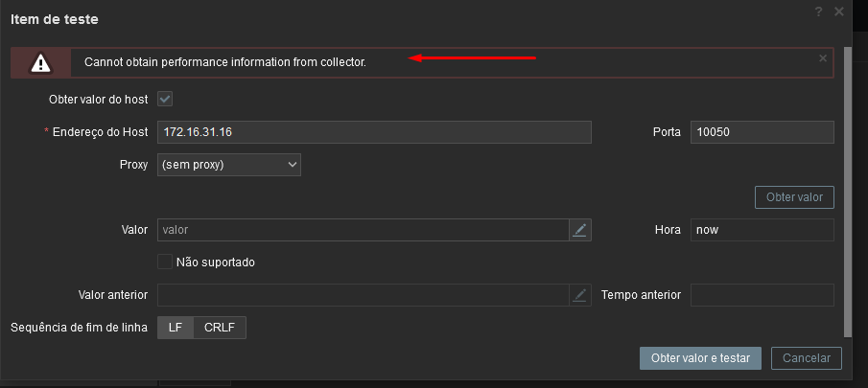Click into the Porta input field

[762, 132]
